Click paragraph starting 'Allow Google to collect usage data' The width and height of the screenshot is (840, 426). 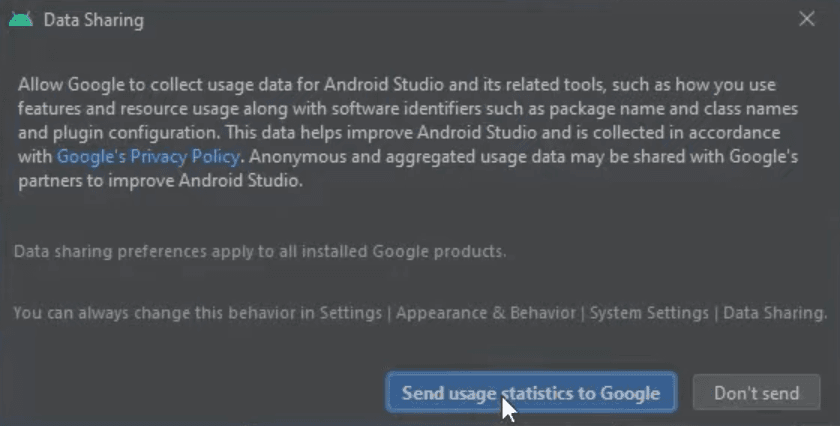(x=408, y=132)
